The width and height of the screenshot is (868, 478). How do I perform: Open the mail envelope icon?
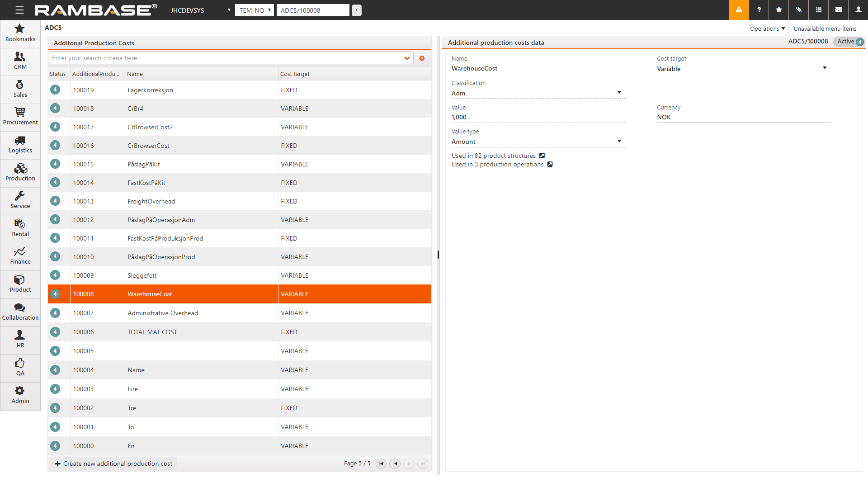point(839,10)
